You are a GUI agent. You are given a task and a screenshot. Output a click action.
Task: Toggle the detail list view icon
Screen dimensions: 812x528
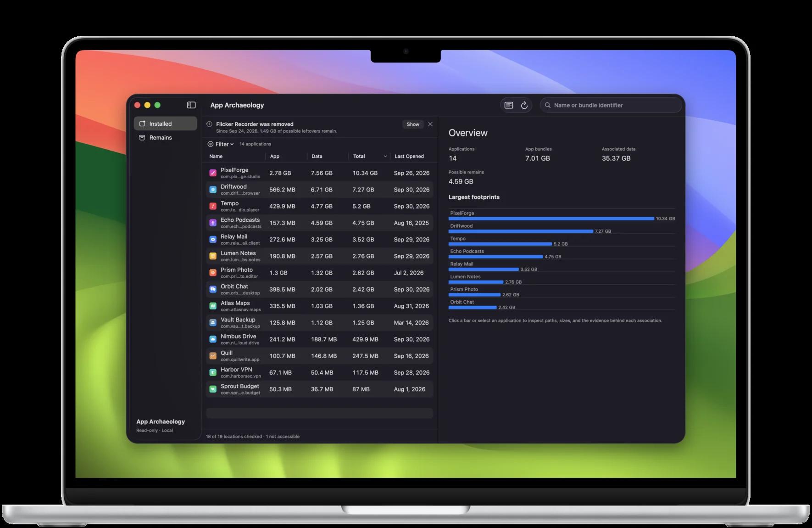tap(509, 105)
